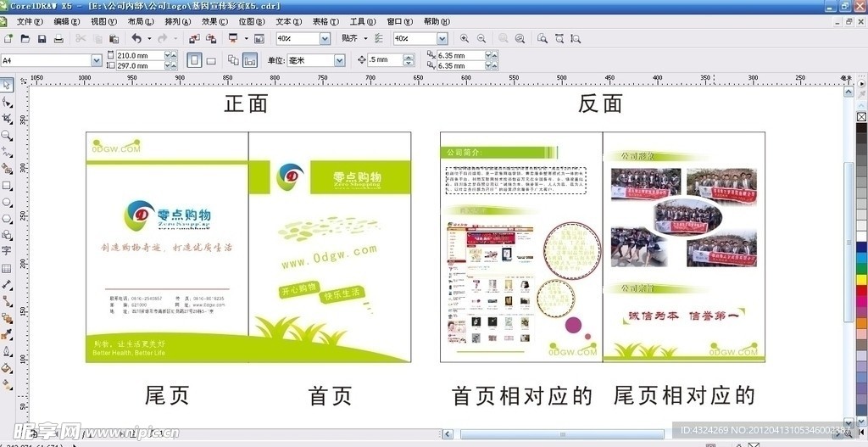This screenshot has height=447, width=868.
Task: Select the Crop tool
Action: [7, 119]
